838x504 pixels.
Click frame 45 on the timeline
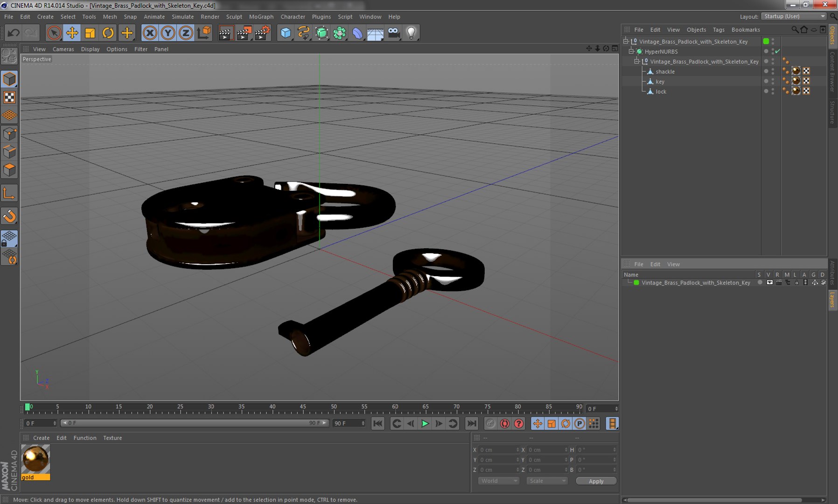point(303,410)
